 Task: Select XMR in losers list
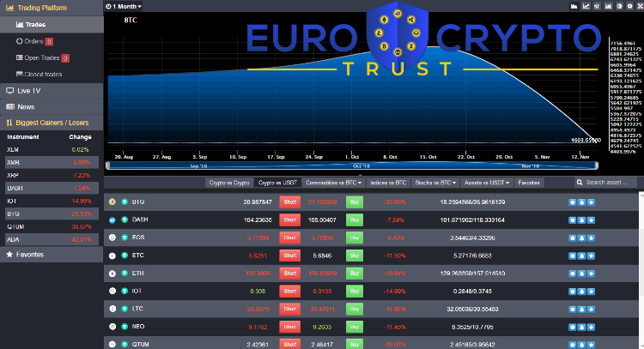52,162
